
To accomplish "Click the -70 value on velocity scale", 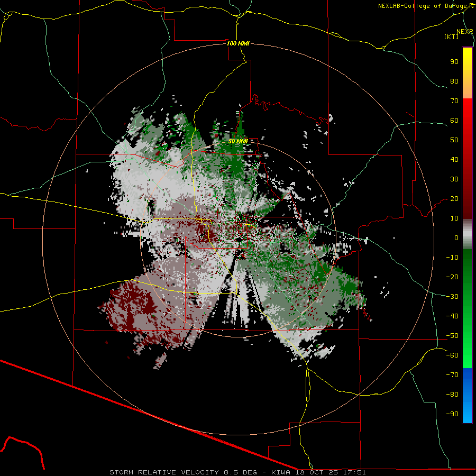I will (x=452, y=375).
